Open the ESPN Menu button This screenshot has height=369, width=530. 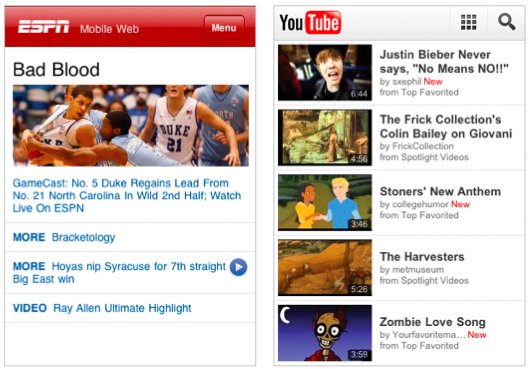(x=224, y=27)
